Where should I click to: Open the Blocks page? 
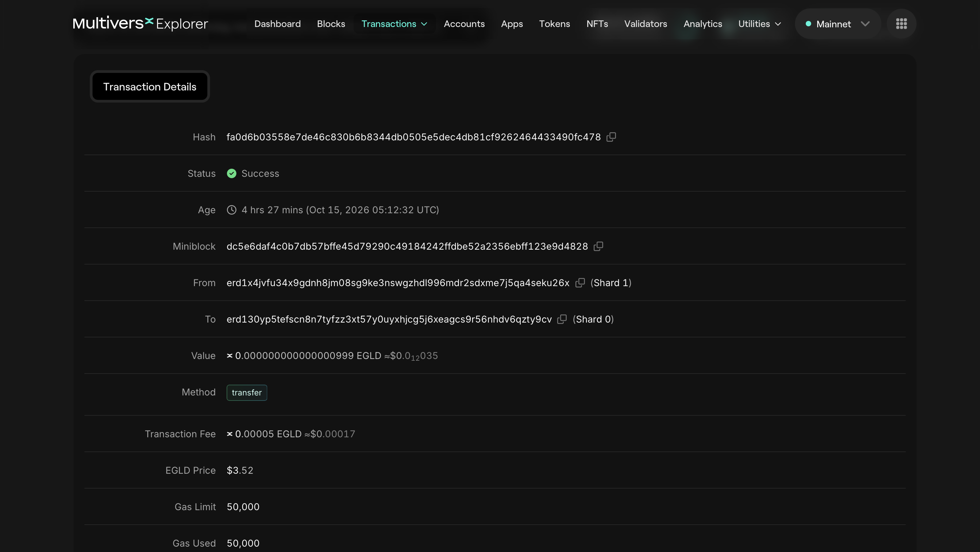click(331, 24)
